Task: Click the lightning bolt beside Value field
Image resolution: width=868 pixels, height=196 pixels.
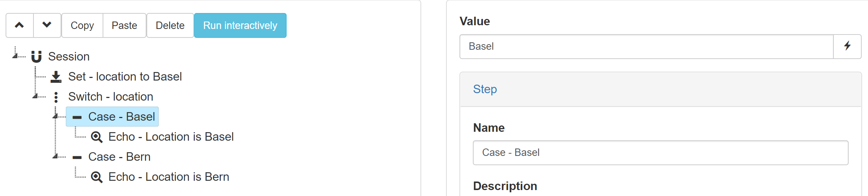Action: tap(847, 46)
